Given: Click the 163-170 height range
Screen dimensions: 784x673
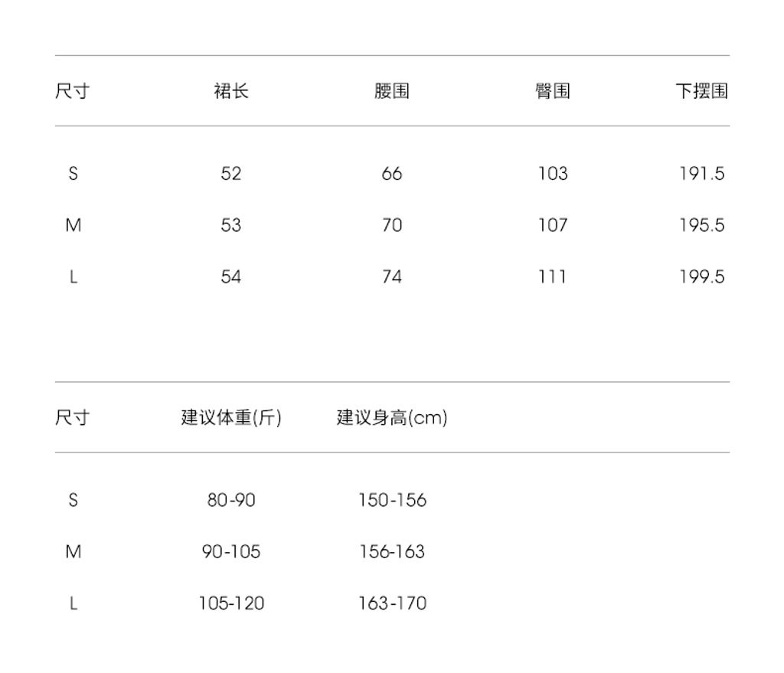Looking at the screenshot, I should tap(392, 603).
